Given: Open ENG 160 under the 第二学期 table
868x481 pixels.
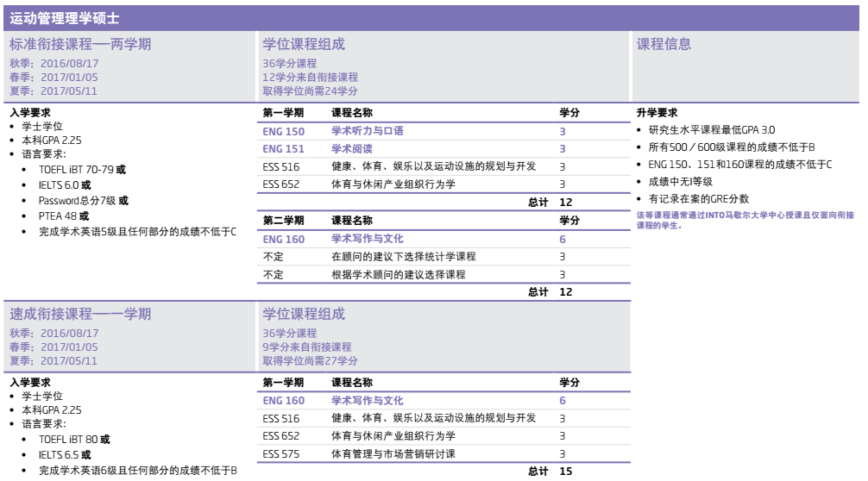Looking at the screenshot, I should click(283, 239).
